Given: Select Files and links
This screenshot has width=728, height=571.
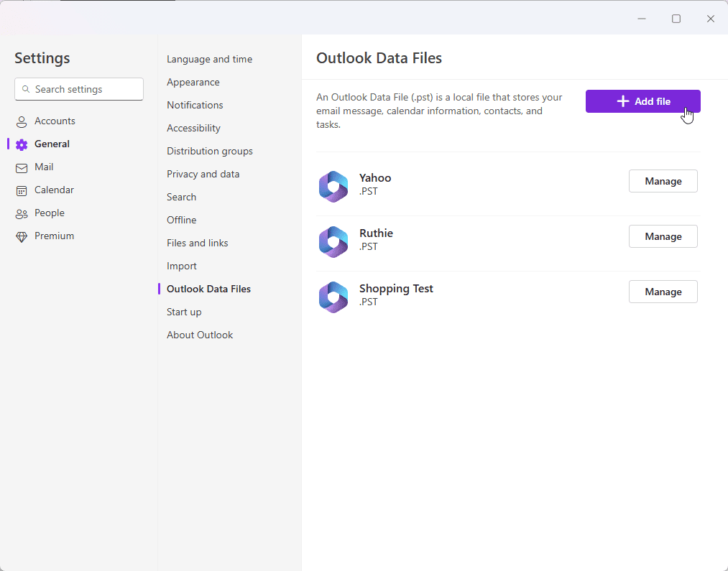Looking at the screenshot, I should tap(198, 243).
